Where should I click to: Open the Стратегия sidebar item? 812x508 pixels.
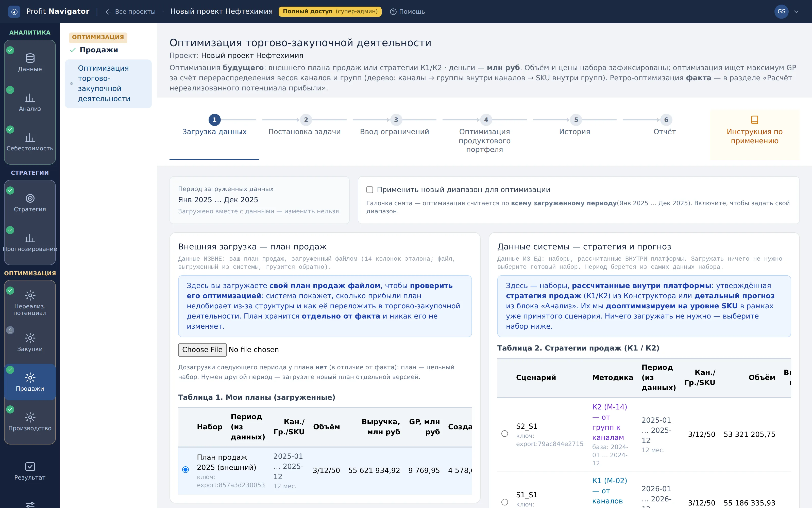pyautogui.click(x=30, y=203)
